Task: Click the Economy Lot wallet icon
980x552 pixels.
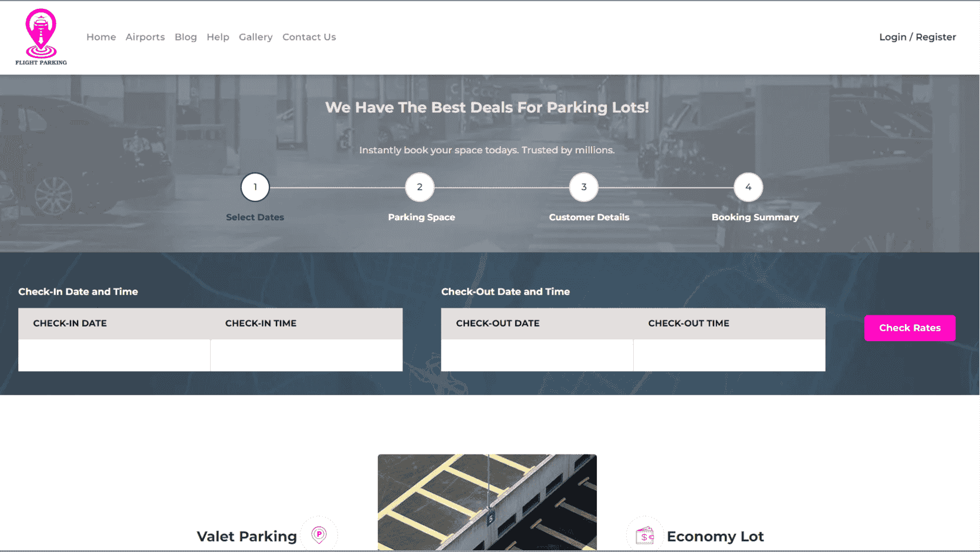Action: click(644, 535)
